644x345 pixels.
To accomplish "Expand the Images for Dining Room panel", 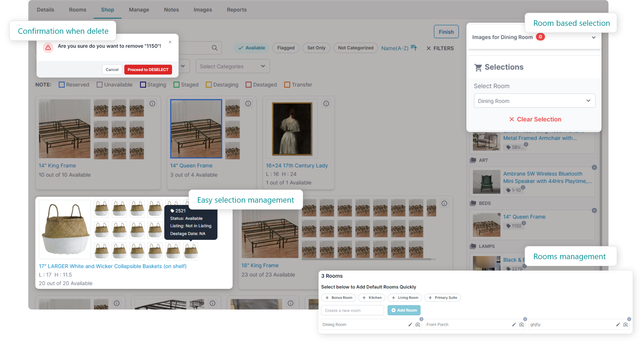I will coord(593,38).
